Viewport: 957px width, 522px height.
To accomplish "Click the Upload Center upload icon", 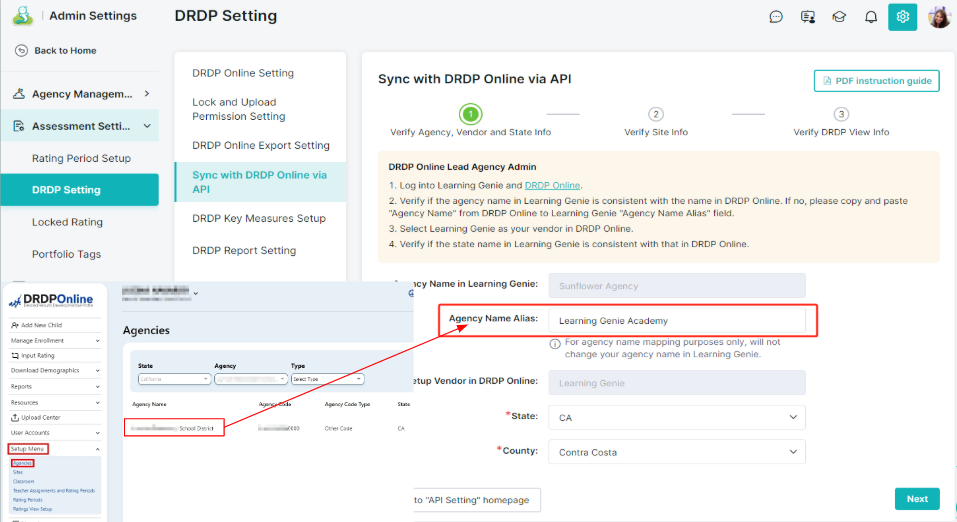I will [x=15, y=418].
